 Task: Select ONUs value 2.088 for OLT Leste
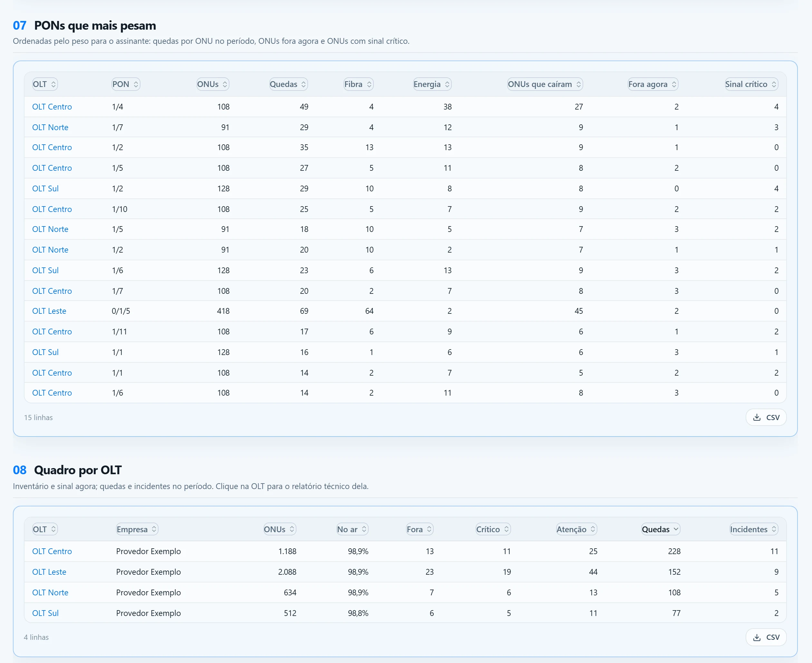(x=287, y=572)
